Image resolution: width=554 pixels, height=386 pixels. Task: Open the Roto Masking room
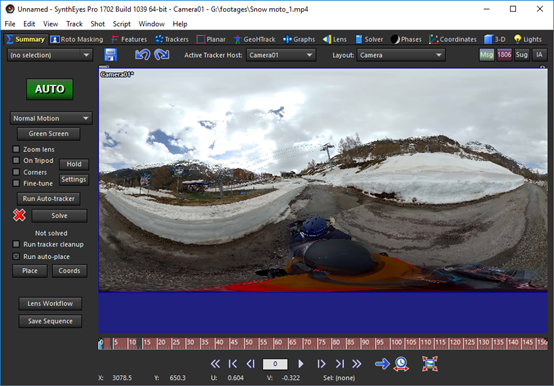point(77,39)
